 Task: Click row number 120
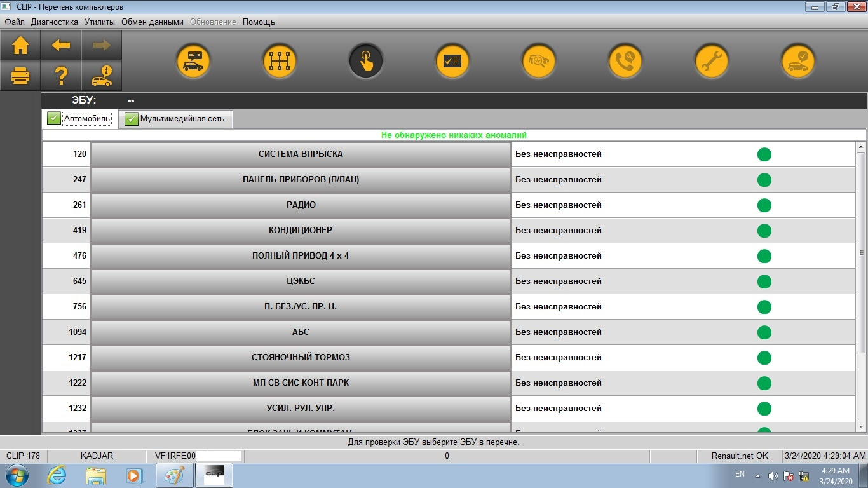click(79, 154)
